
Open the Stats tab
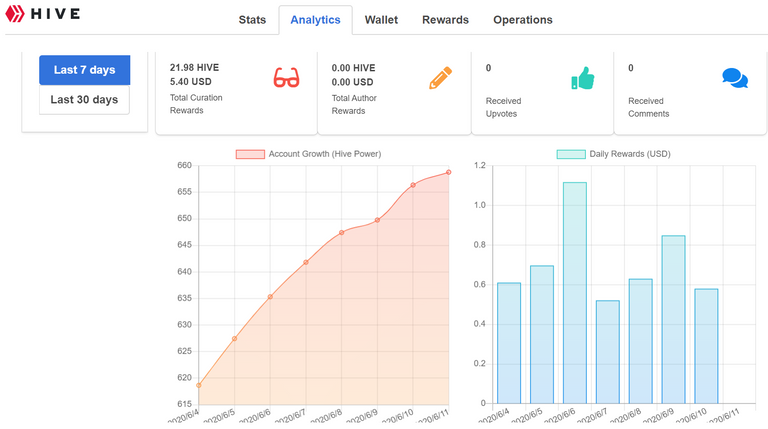click(x=252, y=20)
